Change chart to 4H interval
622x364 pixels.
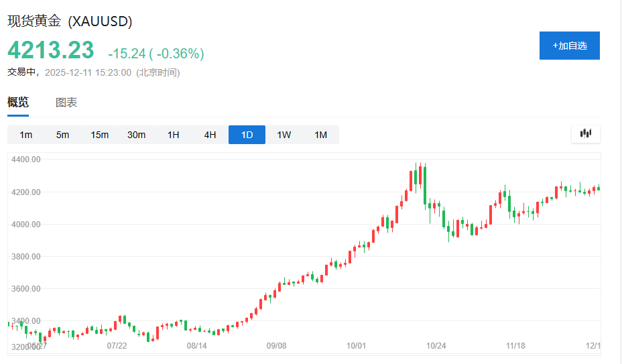(x=210, y=135)
